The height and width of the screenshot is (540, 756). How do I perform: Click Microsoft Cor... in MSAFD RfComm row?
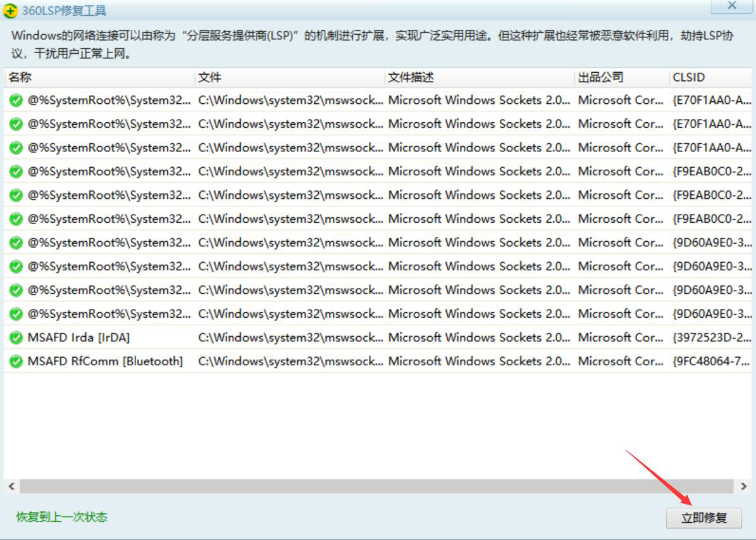pos(621,361)
